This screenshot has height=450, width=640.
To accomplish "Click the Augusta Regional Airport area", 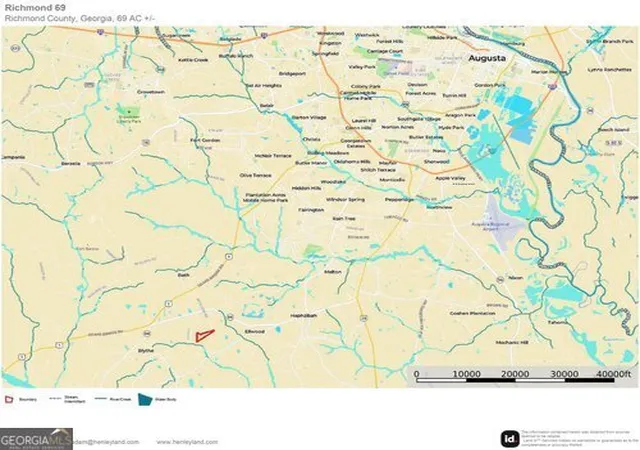I will coord(499,223).
